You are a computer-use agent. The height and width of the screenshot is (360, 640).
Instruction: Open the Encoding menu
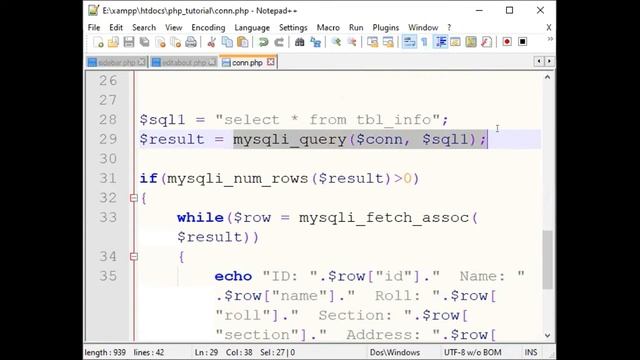[208, 27]
